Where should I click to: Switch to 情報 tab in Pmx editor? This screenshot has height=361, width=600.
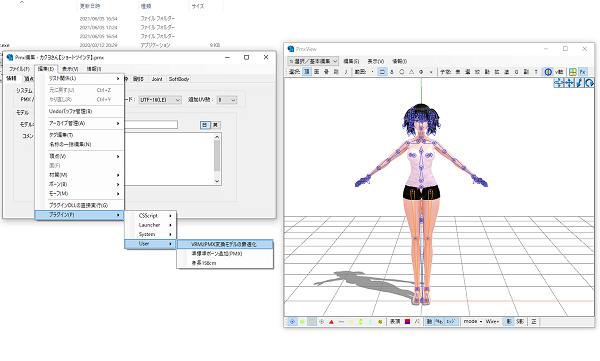pyautogui.click(x=11, y=78)
